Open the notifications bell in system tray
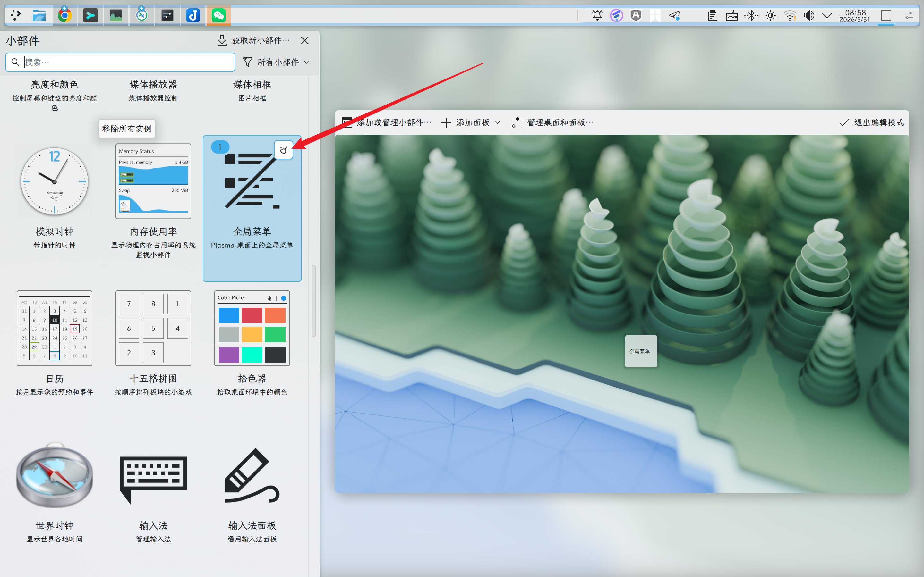Screen dimensions: 924x577 point(597,15)
